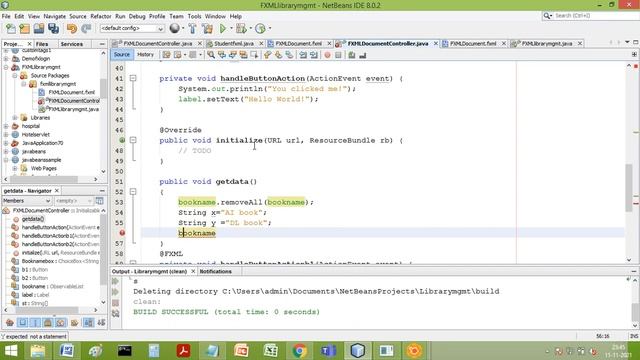This screenshot has height=360, width=640.
Task: Click the error badge beside line 56
Action: click(122, 233)
